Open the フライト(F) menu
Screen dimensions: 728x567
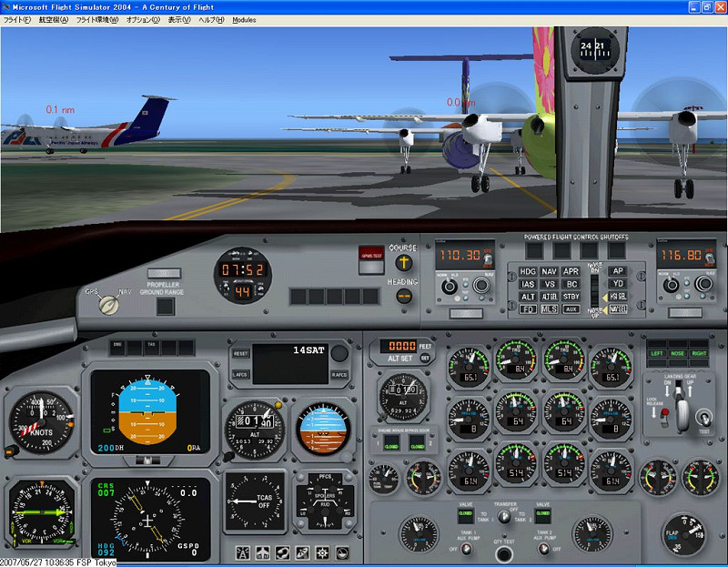(16, 20)
